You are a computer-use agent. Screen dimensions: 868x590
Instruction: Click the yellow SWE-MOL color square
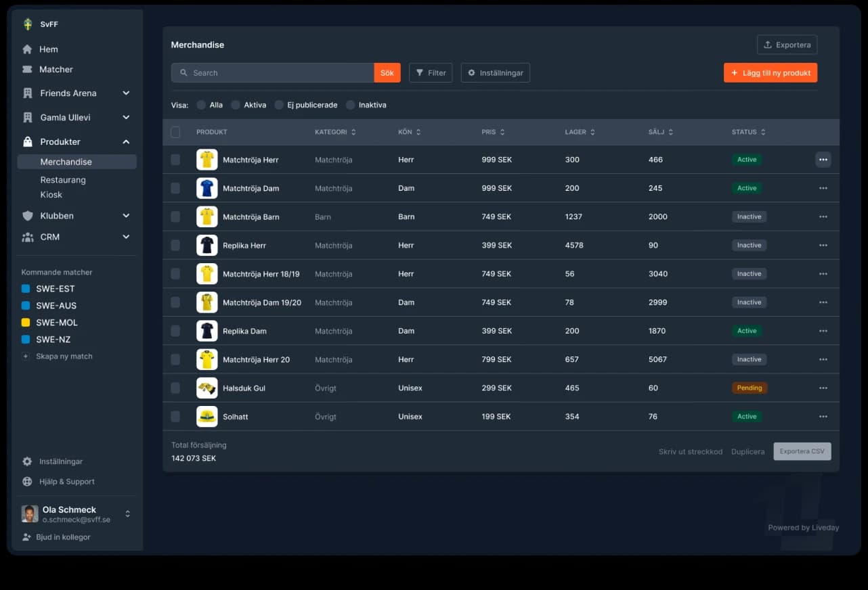[26, 323]
